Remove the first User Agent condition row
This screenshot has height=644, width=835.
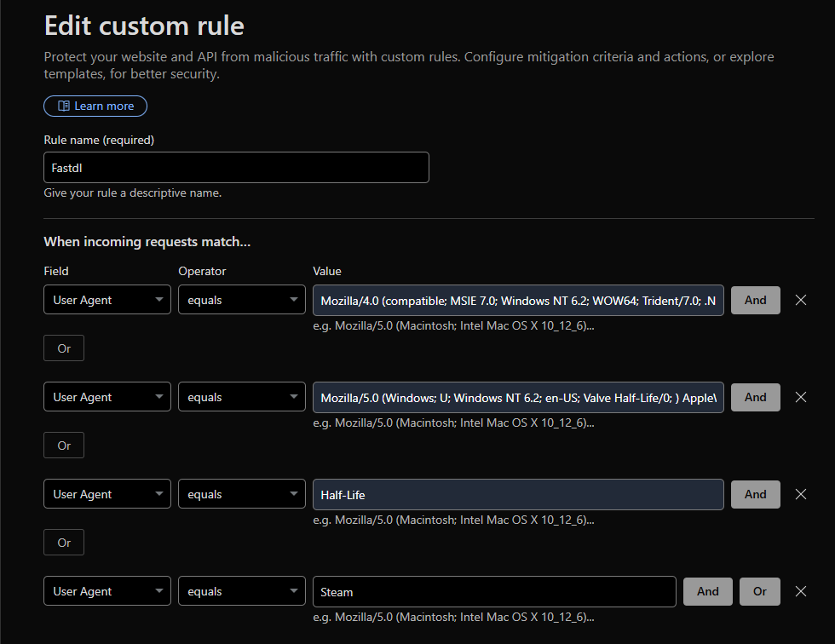coord(800,300)
